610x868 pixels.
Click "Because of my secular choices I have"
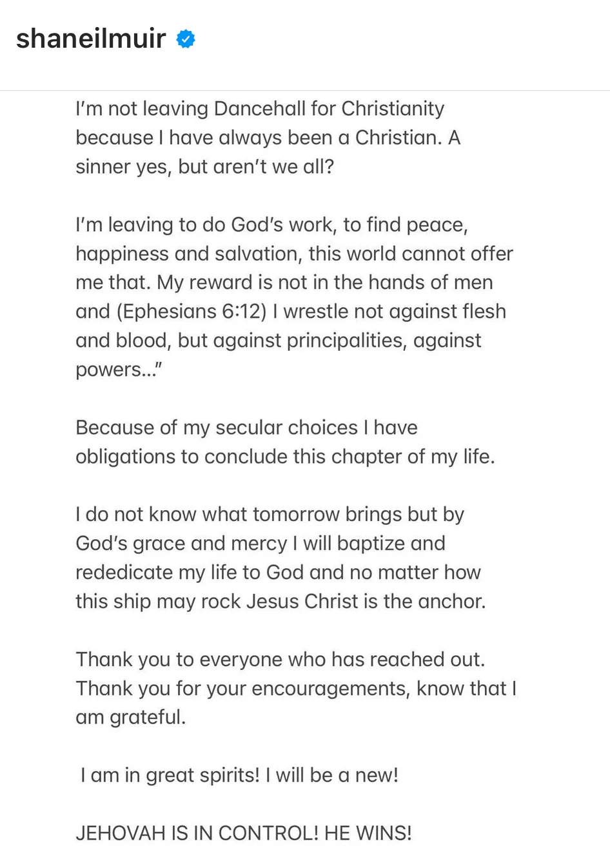click(x=246, y=428)
